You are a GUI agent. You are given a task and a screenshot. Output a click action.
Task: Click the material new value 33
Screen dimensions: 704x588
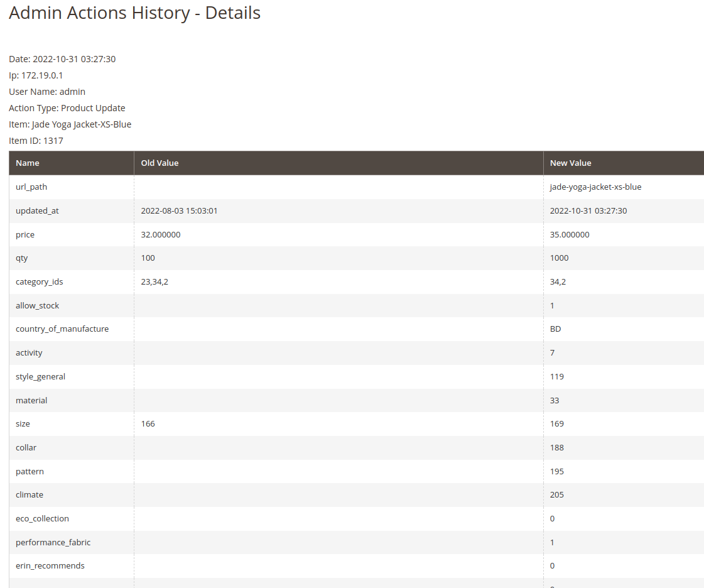point(555,400)
